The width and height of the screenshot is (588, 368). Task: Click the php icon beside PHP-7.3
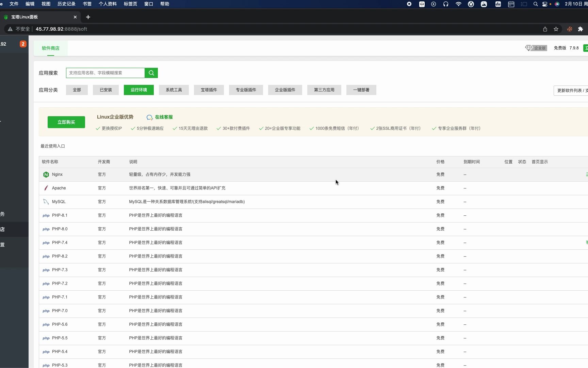point(46,270)
